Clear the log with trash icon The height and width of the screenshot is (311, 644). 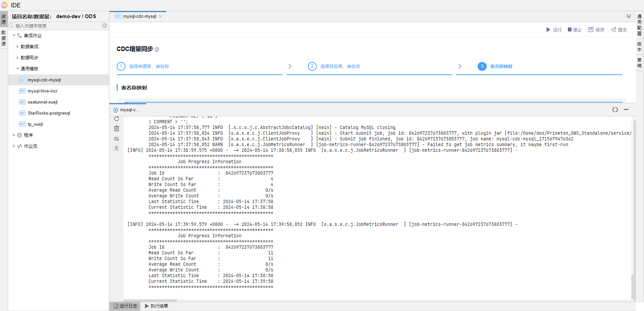(x=116, y=128)
